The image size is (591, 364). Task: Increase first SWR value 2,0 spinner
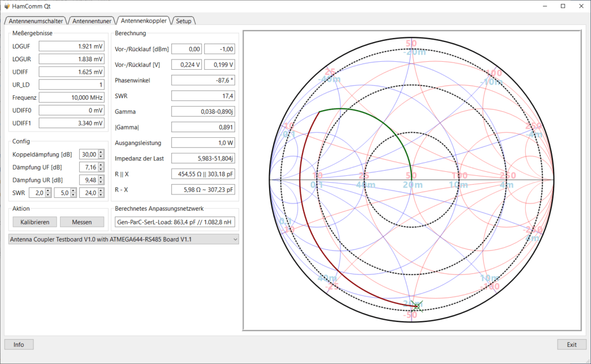pos(48,191)
